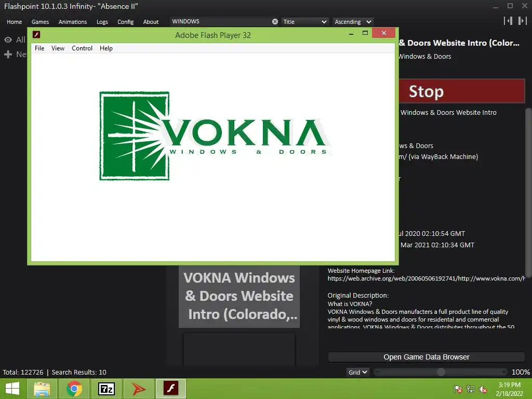Open the About tab
This screenshot has width=532, height=399.
click(x=151, y=22)
